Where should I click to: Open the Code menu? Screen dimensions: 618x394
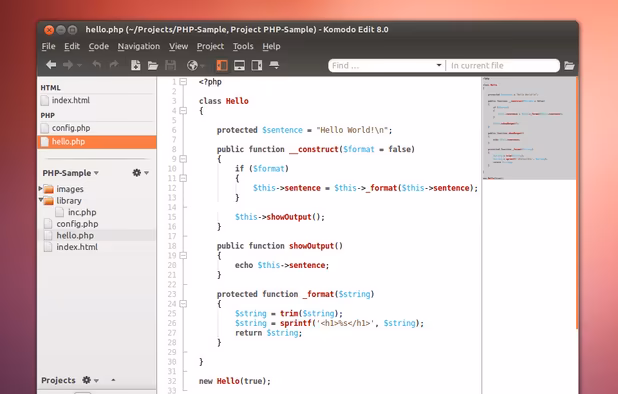pyautogui.click(x=99, y=46)
